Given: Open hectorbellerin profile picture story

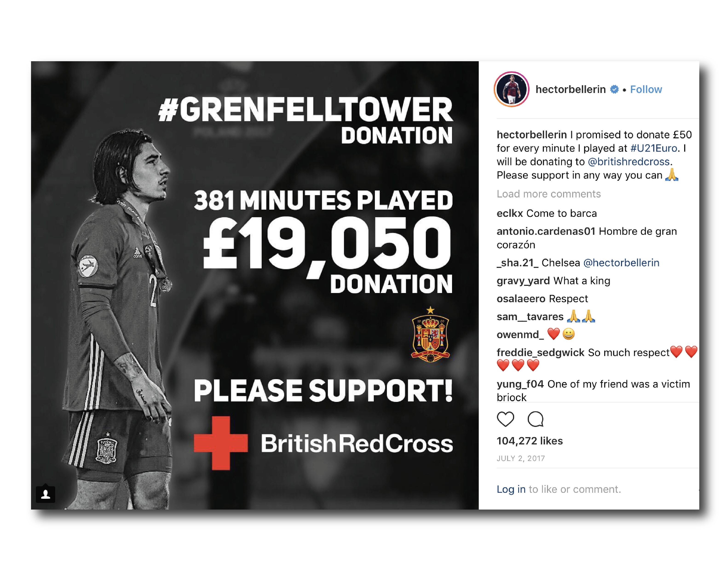Looking at the screenshot, I should click(511, 89).
